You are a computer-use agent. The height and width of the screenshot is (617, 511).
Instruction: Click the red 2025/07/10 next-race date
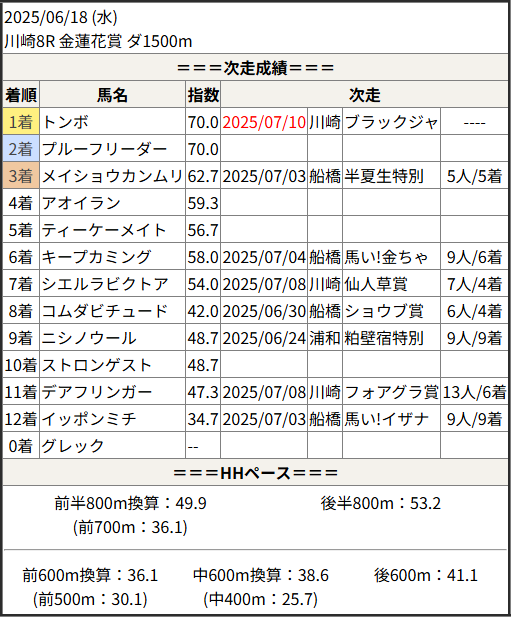(264, 122)
